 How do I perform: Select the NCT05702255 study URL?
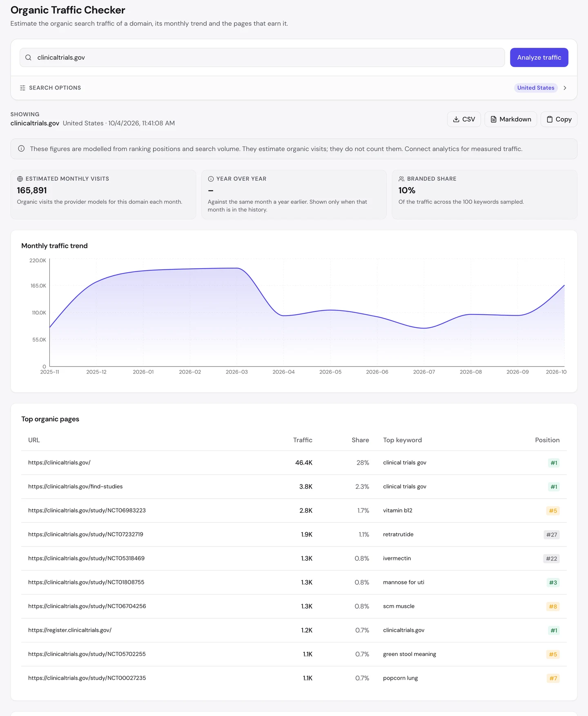click(87, 654)
